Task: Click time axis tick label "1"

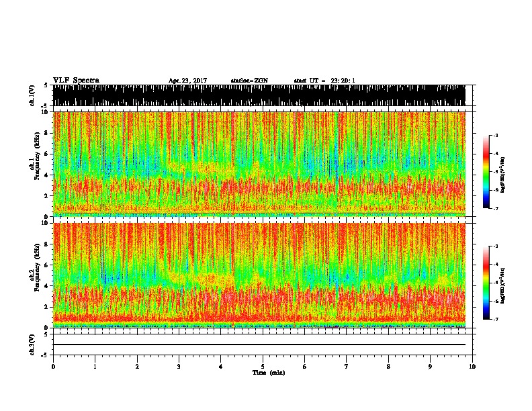Action: 95,367
